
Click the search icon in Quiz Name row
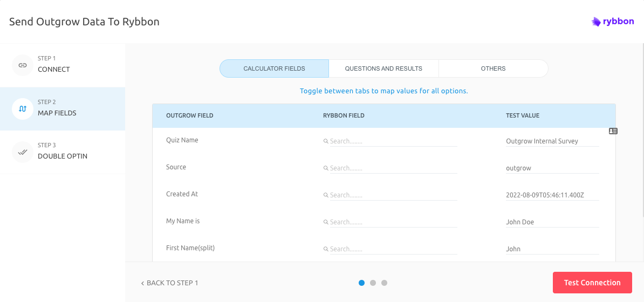[326, 141]
